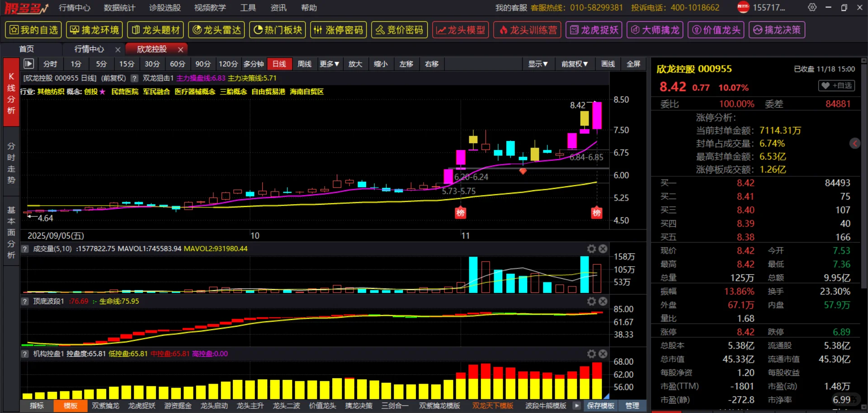Open settings gear of the 成交量 panel
The image size is (868, 413).
click(x=591, y=249)
